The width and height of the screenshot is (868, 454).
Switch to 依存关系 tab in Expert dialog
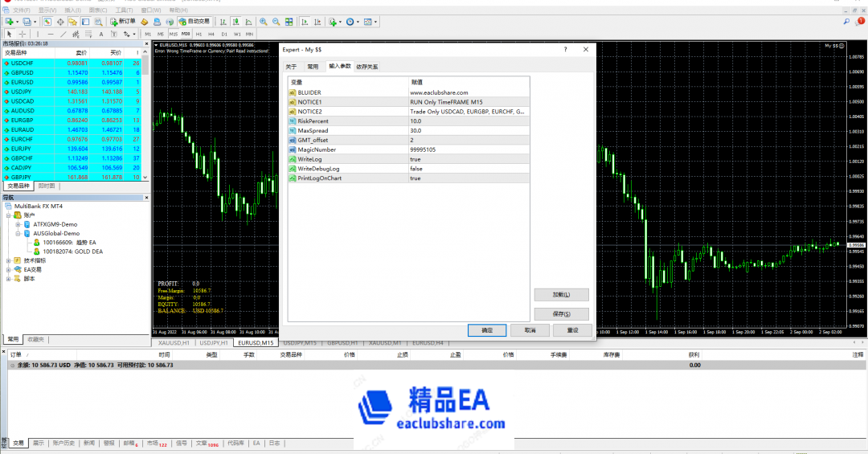pyautogui.click(x=367, y=67)
